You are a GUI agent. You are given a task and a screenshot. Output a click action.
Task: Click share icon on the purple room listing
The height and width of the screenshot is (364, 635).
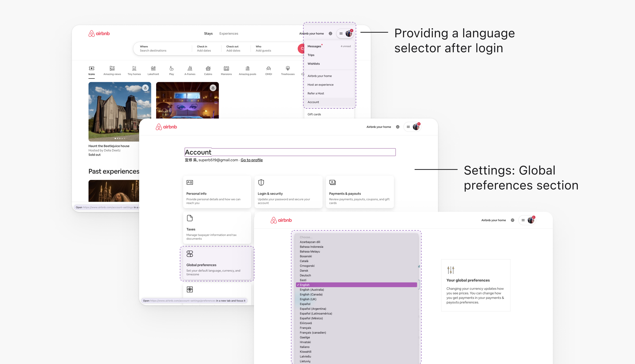213,88
